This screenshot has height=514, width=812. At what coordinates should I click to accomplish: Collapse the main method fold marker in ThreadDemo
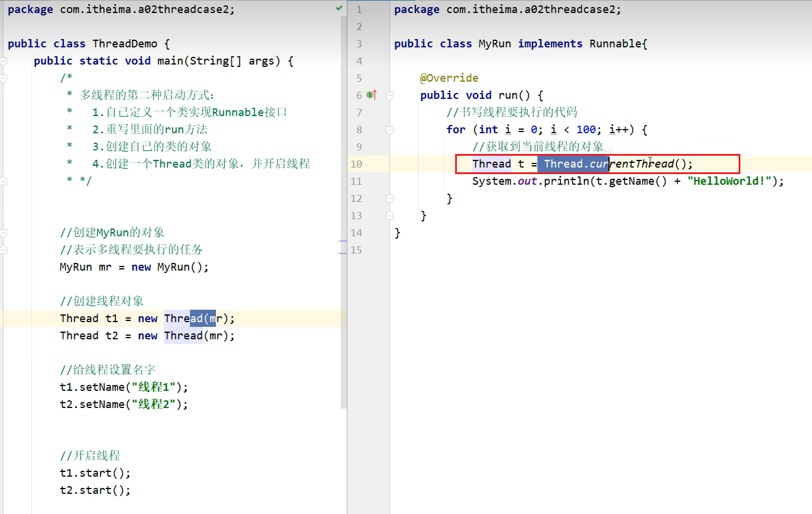pyautogui.click(x=4, y=61)
